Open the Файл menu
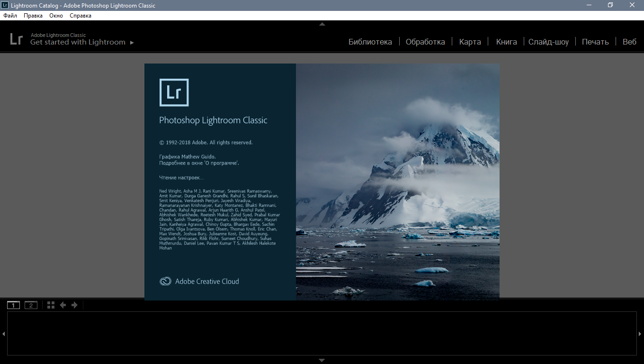This screenshot has width=644, height=364. coord(10,16)
